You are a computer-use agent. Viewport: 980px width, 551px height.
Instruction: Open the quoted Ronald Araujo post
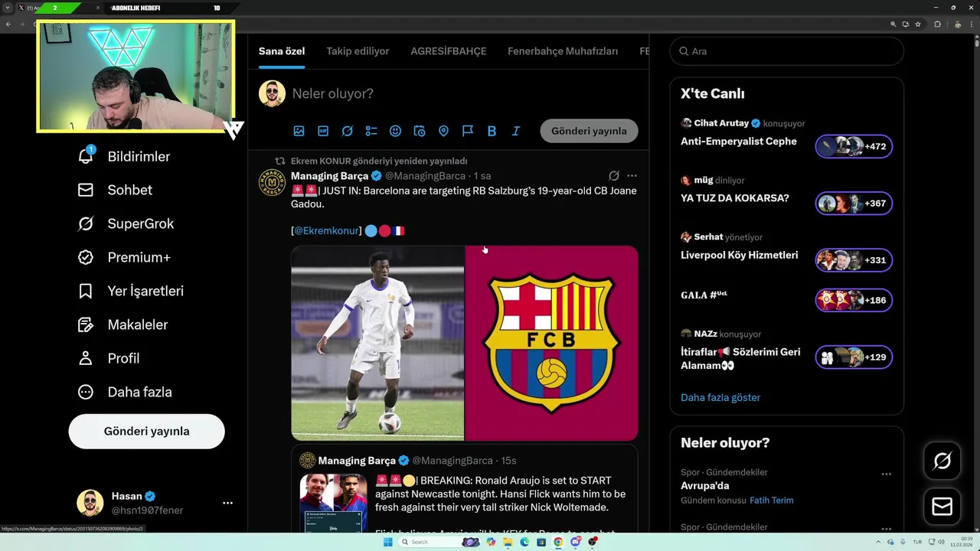click(464, 488)
